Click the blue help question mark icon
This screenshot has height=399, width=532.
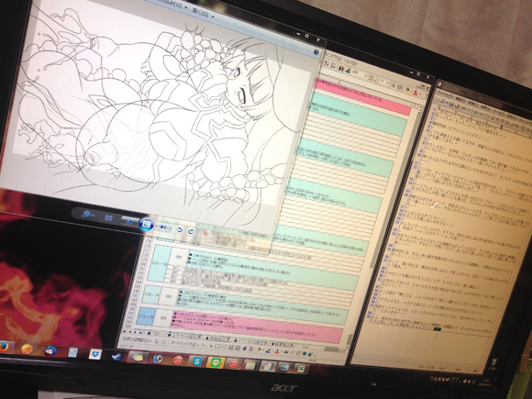point(316,52)
